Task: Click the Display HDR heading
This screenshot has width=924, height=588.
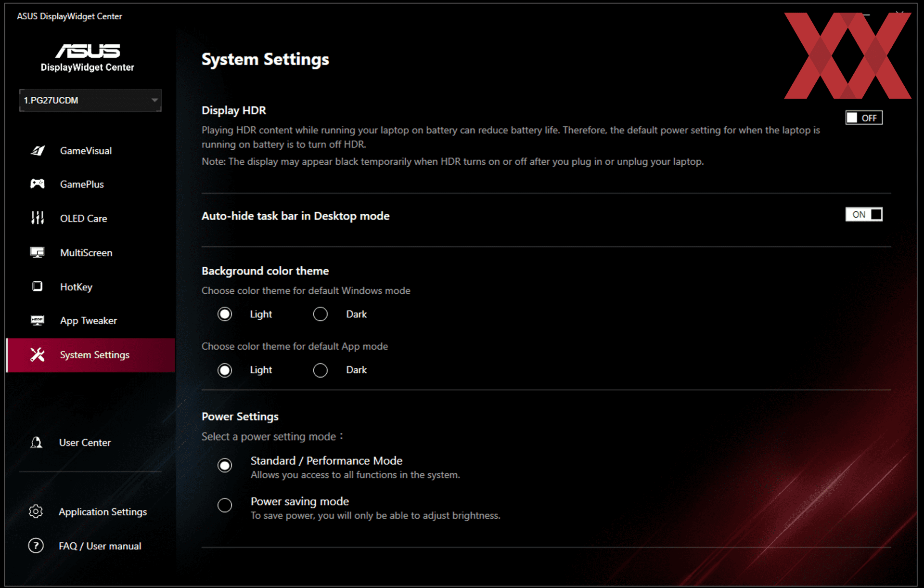Action: 234,110
